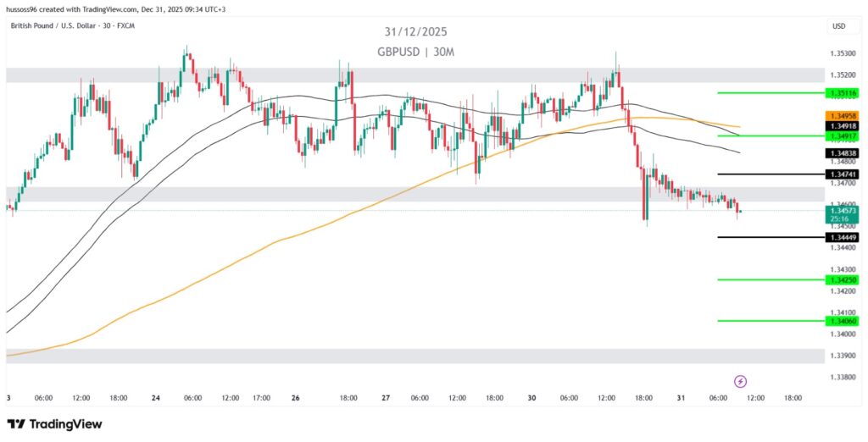Click the 1.34060 green target label

tap(845, 321)
